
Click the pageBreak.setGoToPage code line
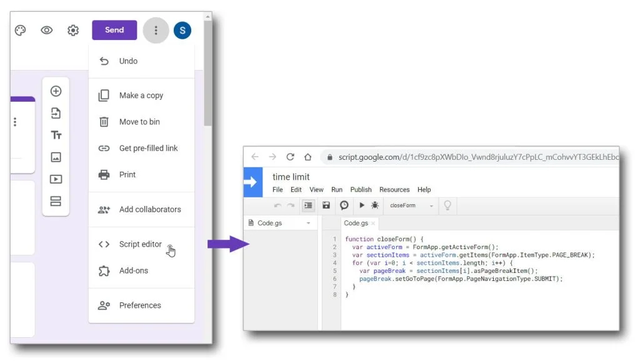click(x=461, y=279)
